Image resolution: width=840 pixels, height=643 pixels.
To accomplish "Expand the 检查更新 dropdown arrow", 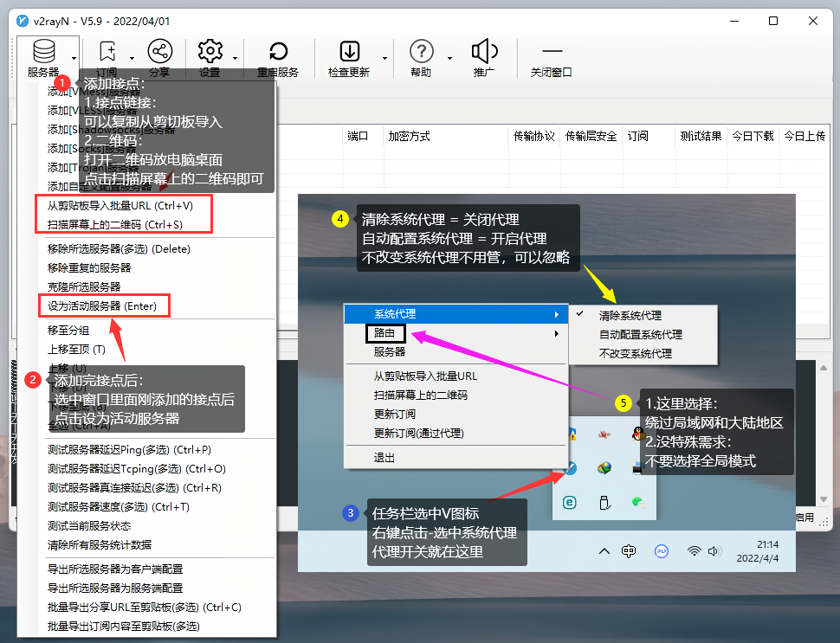I will tap(384, 58).
